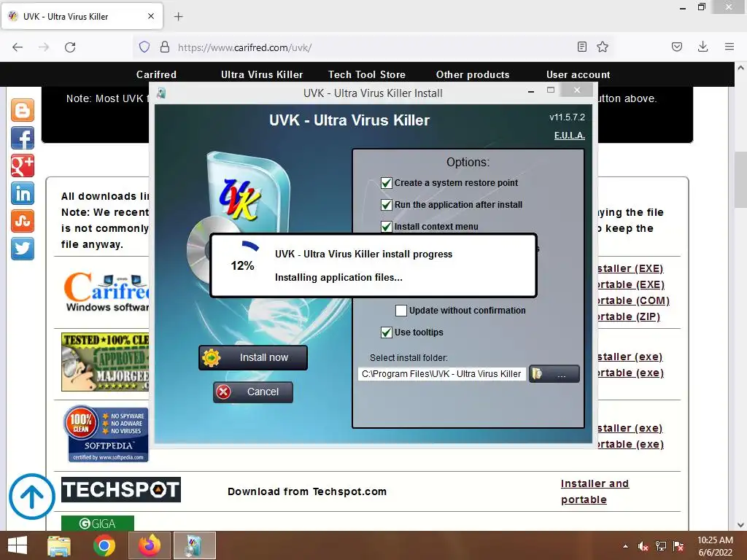Go back with the browser back arrow
The image size is (747, 560).
pos(18,47)
